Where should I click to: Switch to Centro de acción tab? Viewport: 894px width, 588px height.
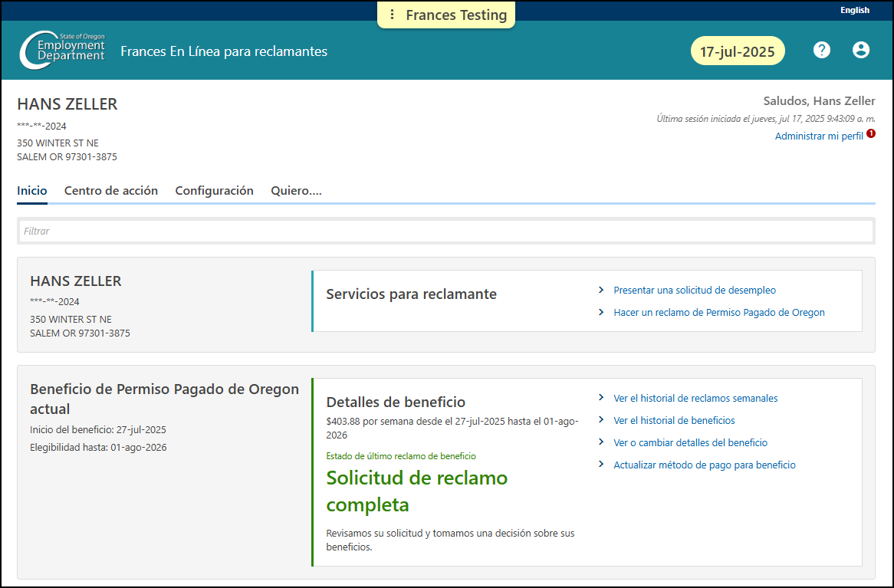tap(111, 191)
